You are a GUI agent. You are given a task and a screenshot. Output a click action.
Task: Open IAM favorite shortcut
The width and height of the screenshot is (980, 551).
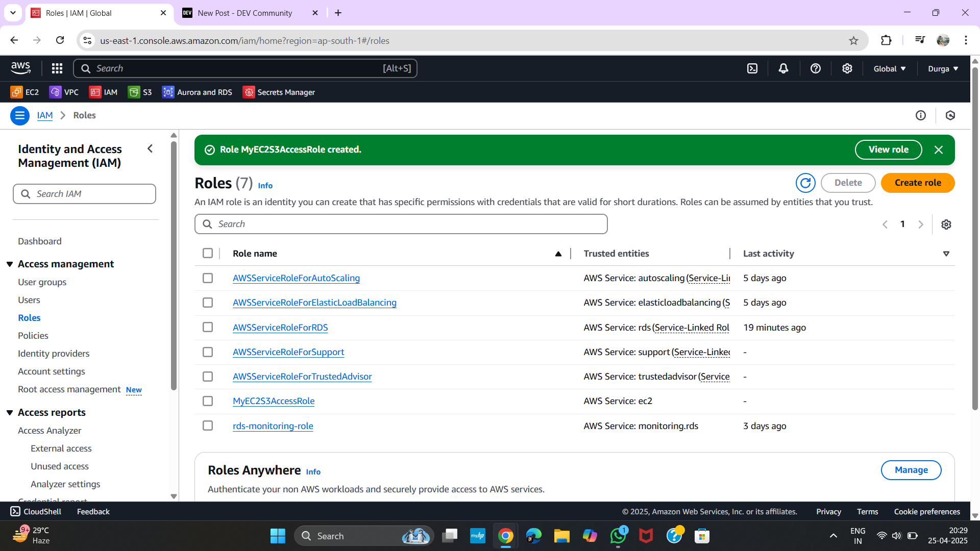point(103,92)
